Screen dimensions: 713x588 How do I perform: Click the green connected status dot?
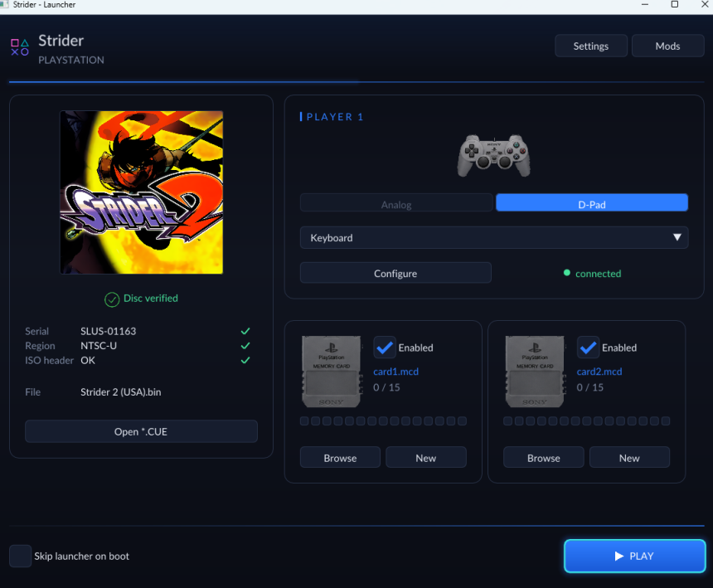pyautogui.click(x=566, y=273)
